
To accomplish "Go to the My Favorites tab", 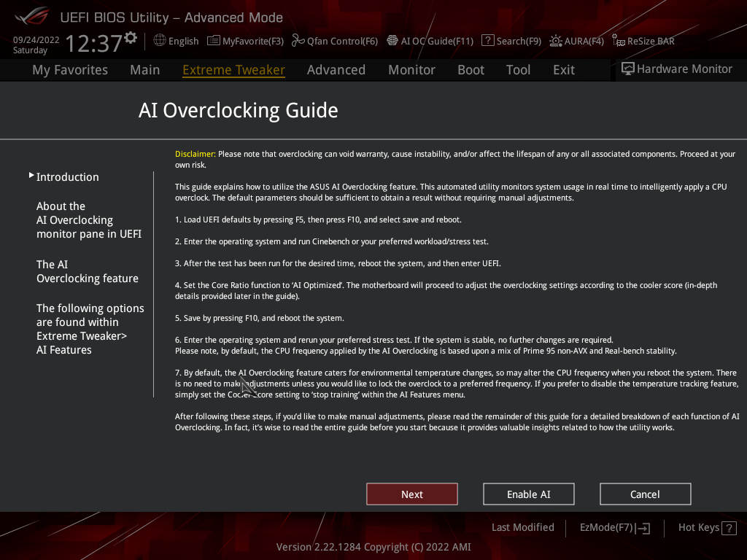I will pos(70,70).
